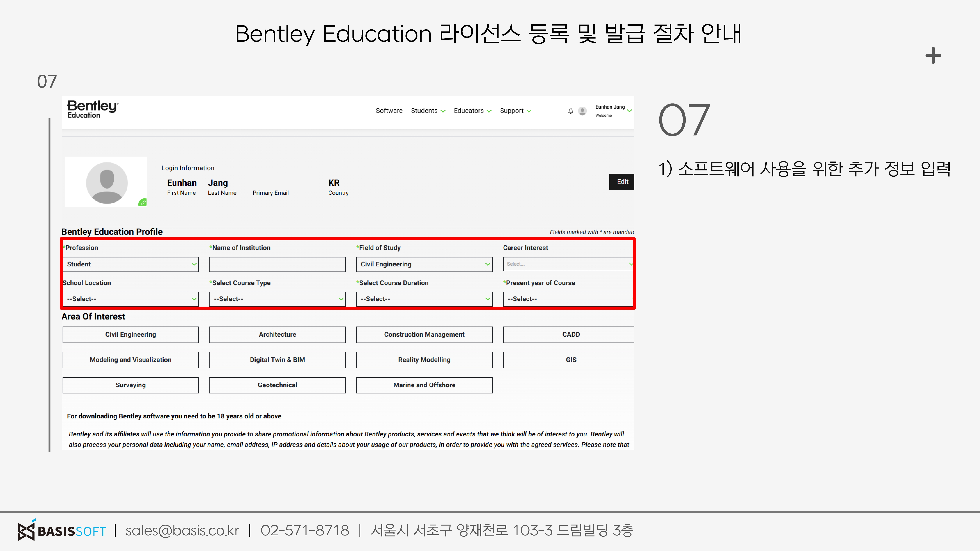Screen dimensions: 980x551
Task: Click the Primary Email label
Action: (x=270, y=193)
